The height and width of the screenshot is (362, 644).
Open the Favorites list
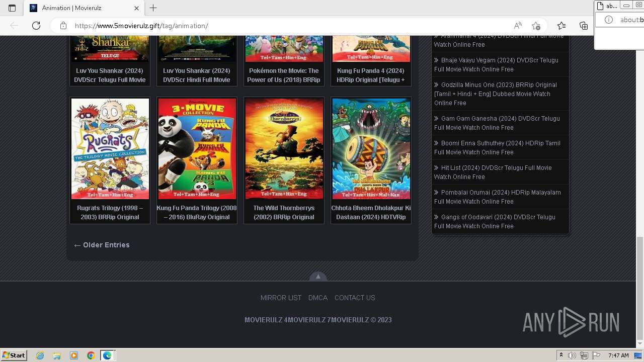pyautogui.click(x=561, y=26)
